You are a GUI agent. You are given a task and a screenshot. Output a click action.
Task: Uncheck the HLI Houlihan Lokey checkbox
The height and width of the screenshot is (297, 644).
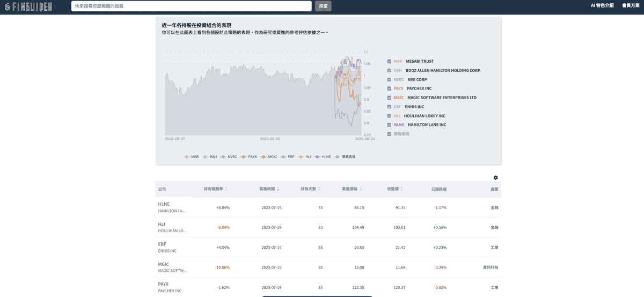pos(389,116)
